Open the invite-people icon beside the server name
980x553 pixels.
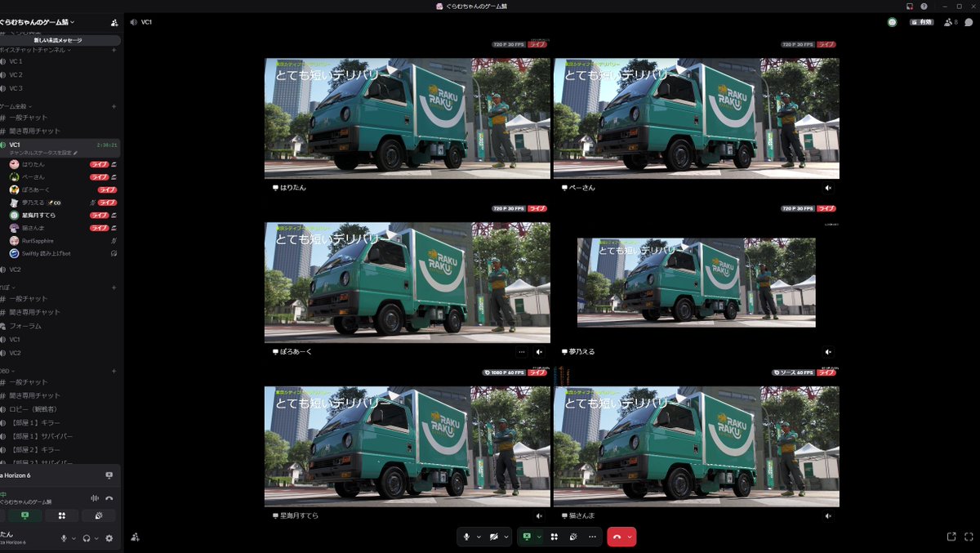(114, 22)
